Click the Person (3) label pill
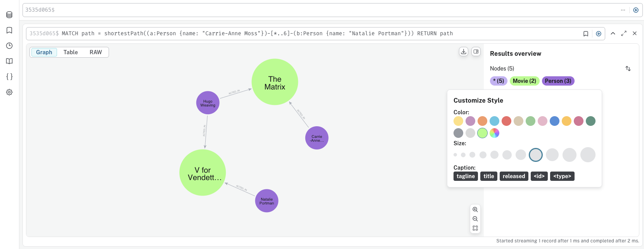Viewport: 644px width, 249px height. [558, 81]
